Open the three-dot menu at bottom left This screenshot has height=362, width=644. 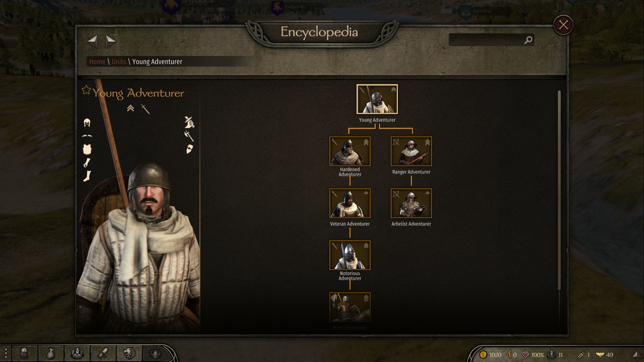(x=6, y=354)
